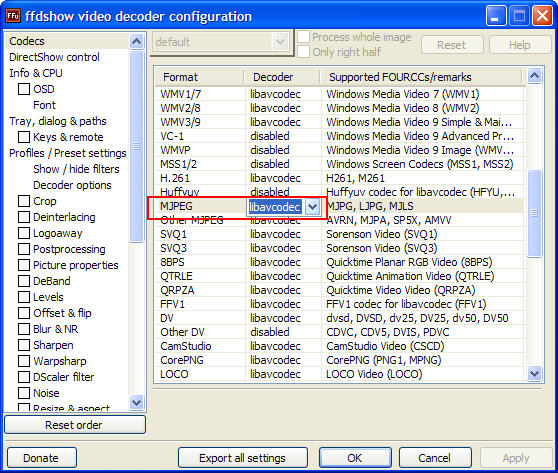The width and height of the screenshot is (558, 473).
Task: Toggle the Deinterlacing checkbox
Action: tap(24, 217)
